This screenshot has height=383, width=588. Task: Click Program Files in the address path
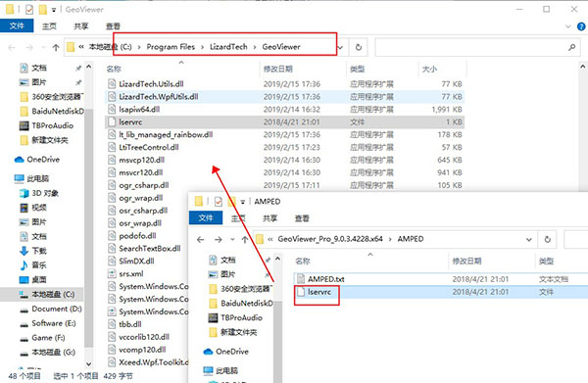point(171,47)
